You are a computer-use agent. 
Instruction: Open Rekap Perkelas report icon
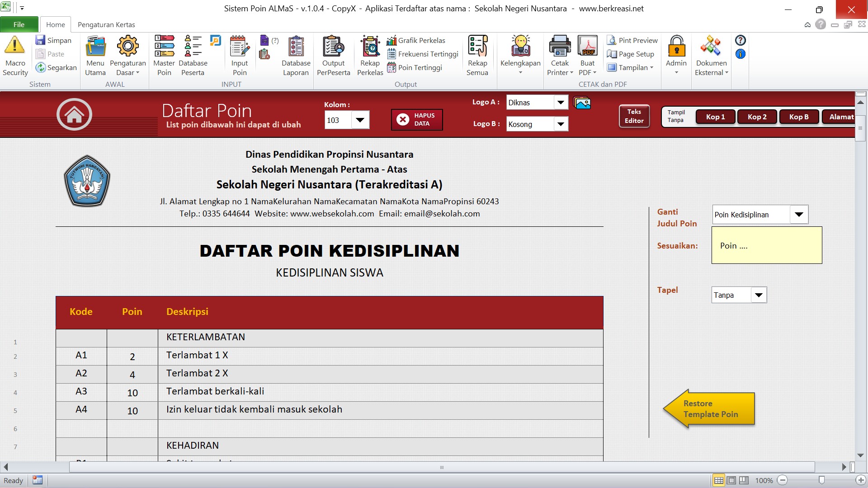point(370,46)
